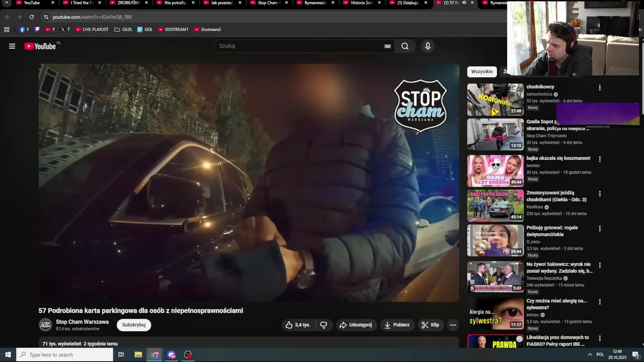Viewport: 644px width, 362px height.
Task: Click the Stop Cham Warszawa watermark logo in video
Action: (x=421, y=106)
